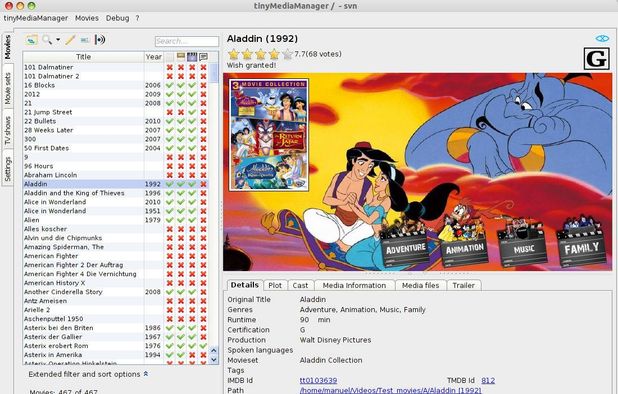Open the Debug menu

point(117,18)
